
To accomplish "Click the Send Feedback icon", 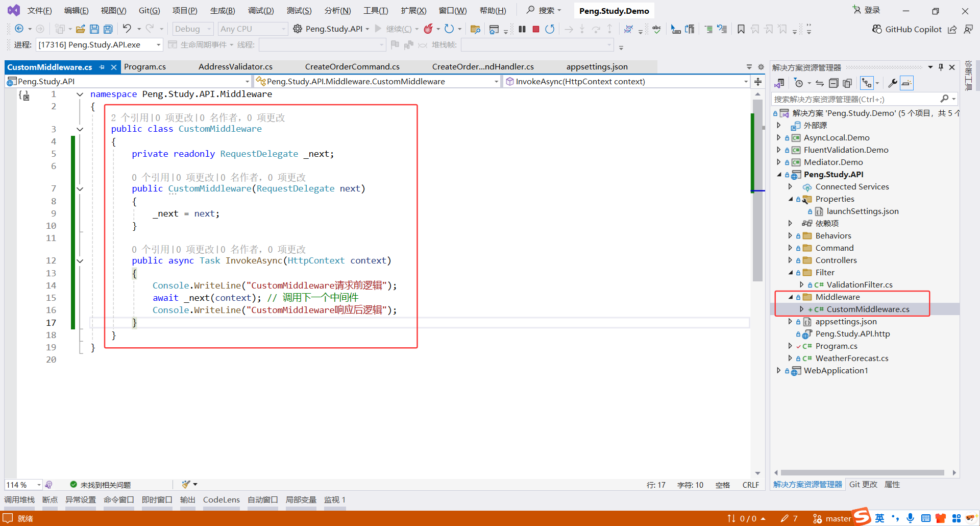I will tap(968, 29).
